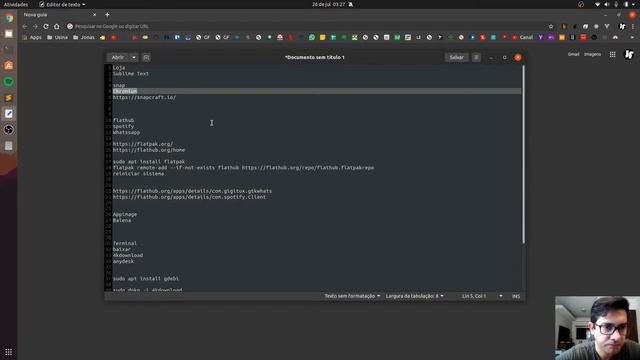Open the 'Lin 5, Col 1' position dropdown

(482, 296)
